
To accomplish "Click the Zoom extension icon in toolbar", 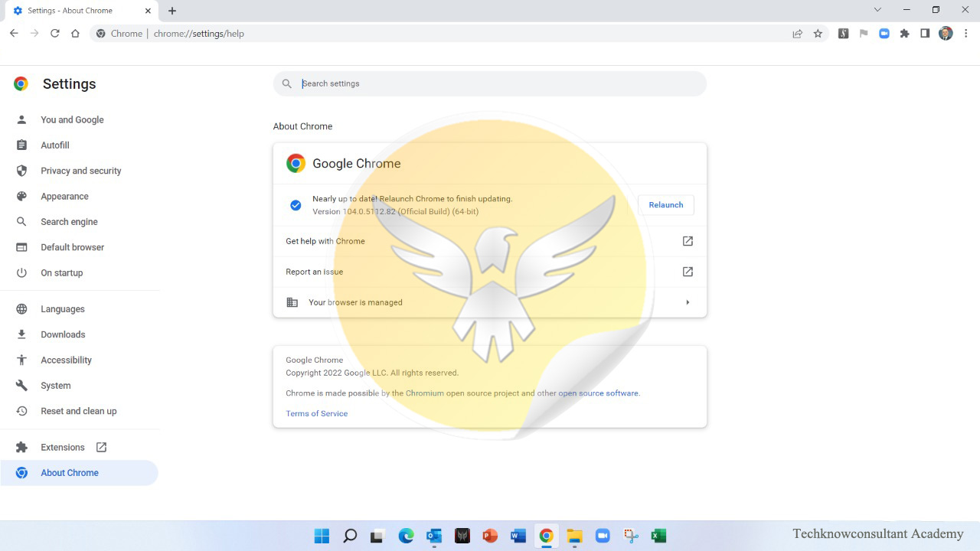I will [884, 34].
